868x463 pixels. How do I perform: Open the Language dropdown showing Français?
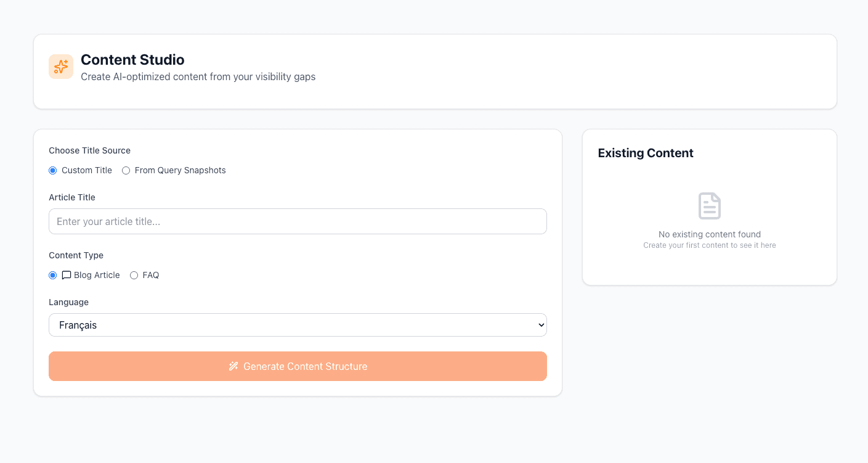pyautogui.click(x=298, y=325)
